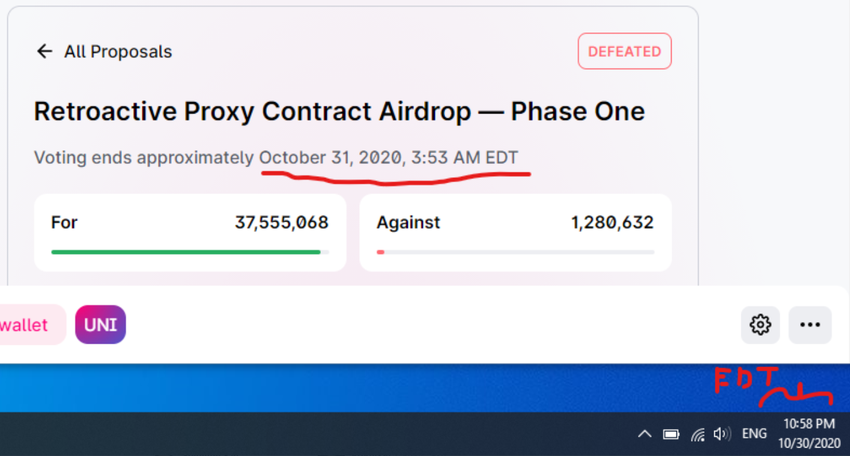Screen dimensions: 850x456
Task: Click the battery icon in system tray
Action: click(671, 434)
